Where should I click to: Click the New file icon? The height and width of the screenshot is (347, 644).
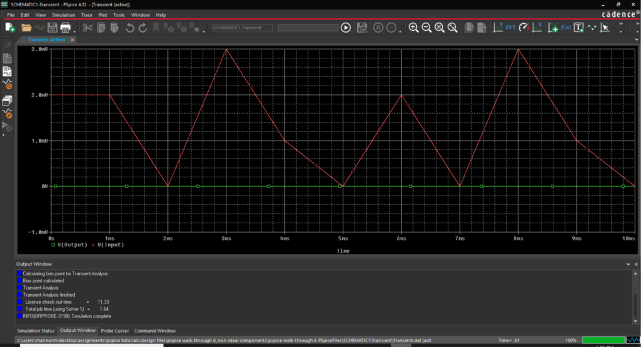[x=10, y=28]
